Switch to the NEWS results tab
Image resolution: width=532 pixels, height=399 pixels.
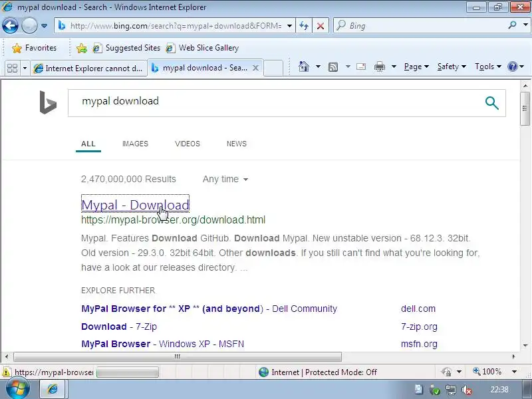(237, 144)
